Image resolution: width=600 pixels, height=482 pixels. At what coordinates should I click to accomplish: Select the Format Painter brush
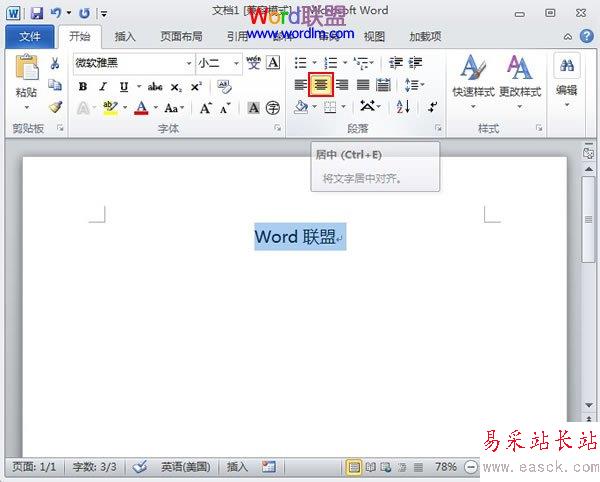coord(55,107)
